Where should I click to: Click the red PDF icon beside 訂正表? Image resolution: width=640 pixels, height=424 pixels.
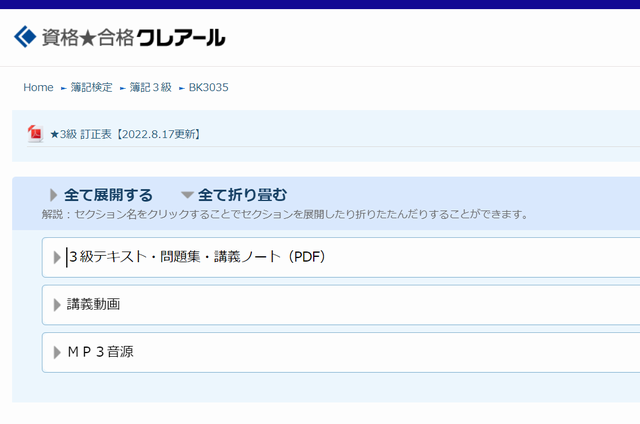[35, 134]
